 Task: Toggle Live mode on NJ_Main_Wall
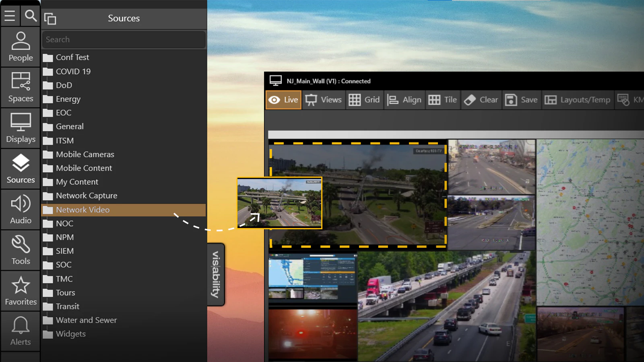283,100
